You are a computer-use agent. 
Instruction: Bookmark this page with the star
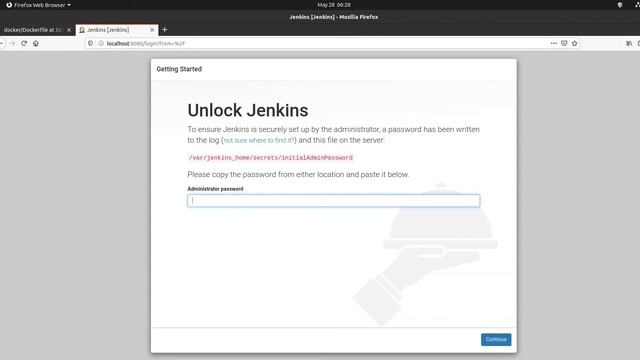point(575,43)
